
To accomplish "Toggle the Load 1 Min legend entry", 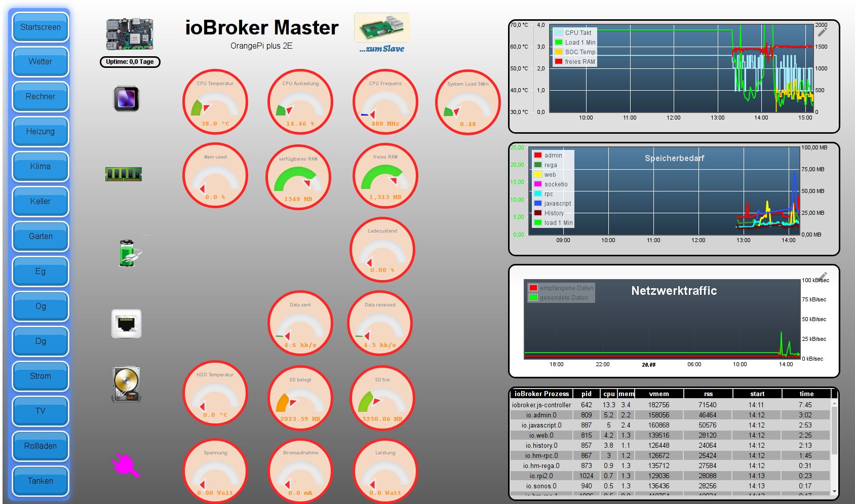I will point(574,43).
